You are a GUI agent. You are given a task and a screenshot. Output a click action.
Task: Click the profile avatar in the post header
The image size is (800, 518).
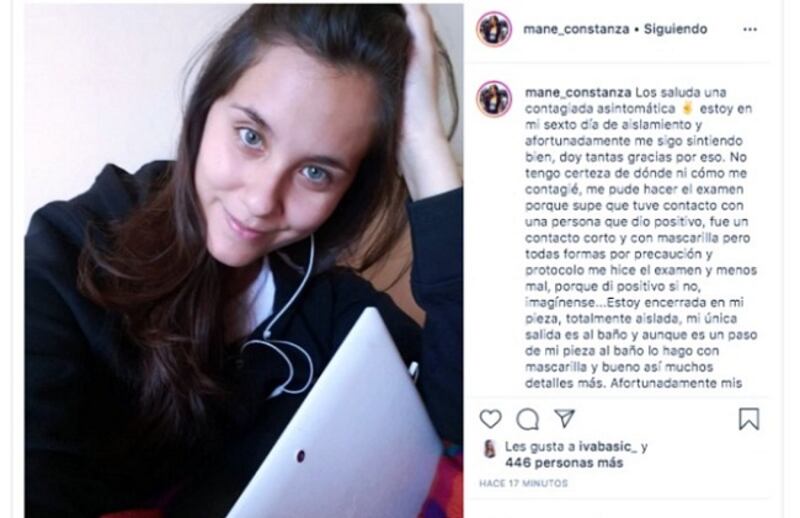click(494, 29)
